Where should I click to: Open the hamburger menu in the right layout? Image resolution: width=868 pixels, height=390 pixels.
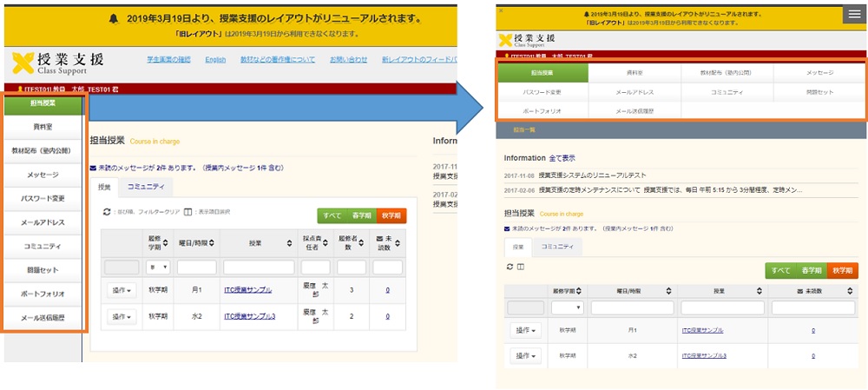(x=853, y=15)
